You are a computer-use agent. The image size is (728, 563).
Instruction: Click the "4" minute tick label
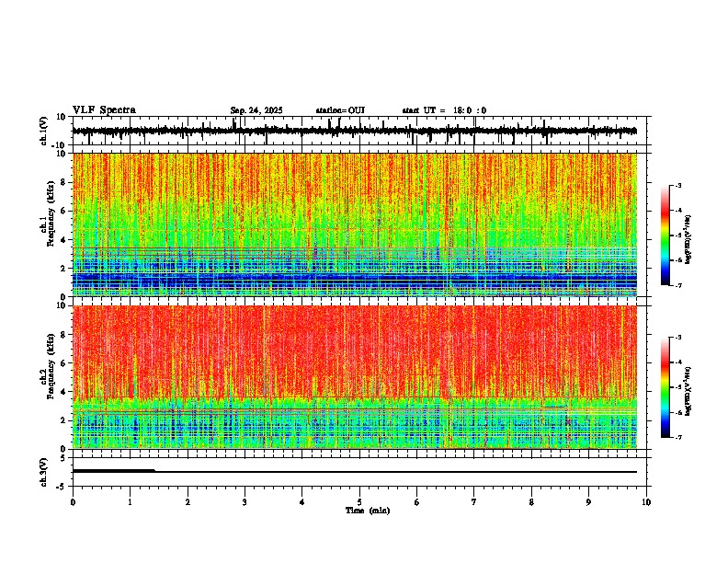(x=302, y=502)
